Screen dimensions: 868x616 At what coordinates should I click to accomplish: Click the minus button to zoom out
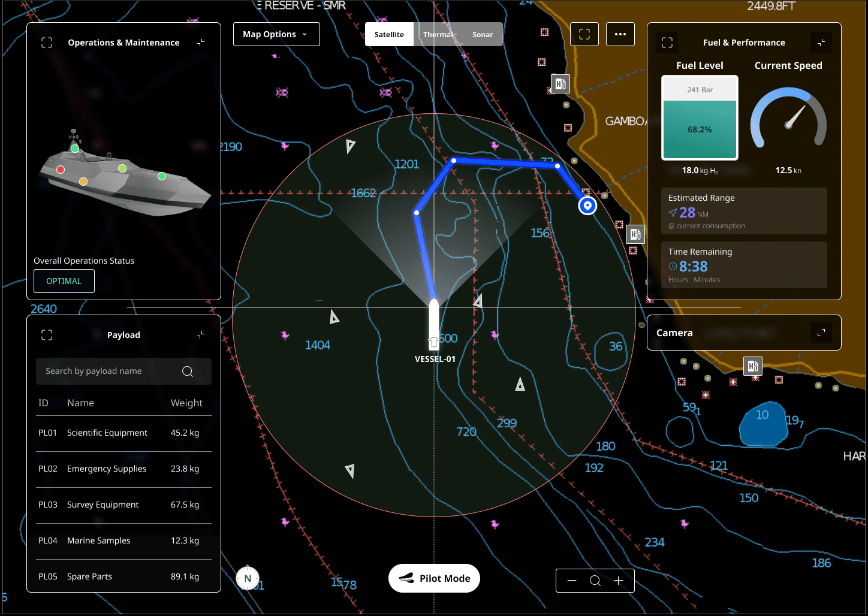point(571,580)
